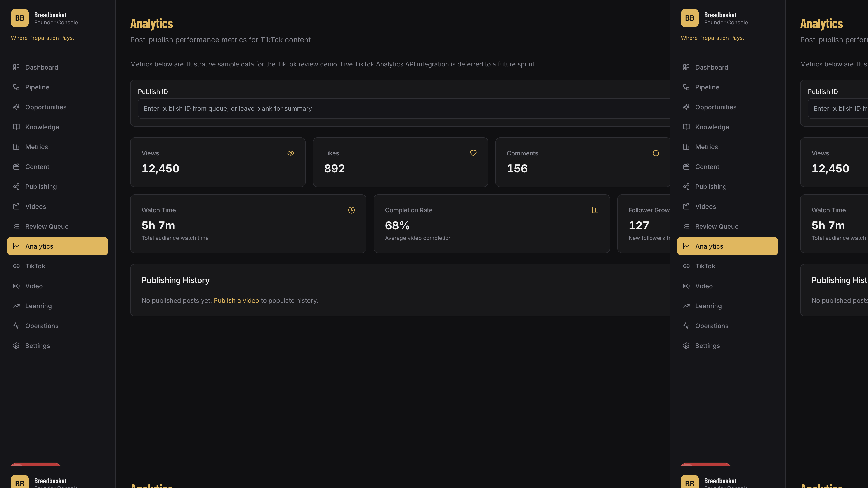This screenshot has width=868, height=488.
Task: Open TikTok label in right sidebar copy
Action: coord(705,266)
